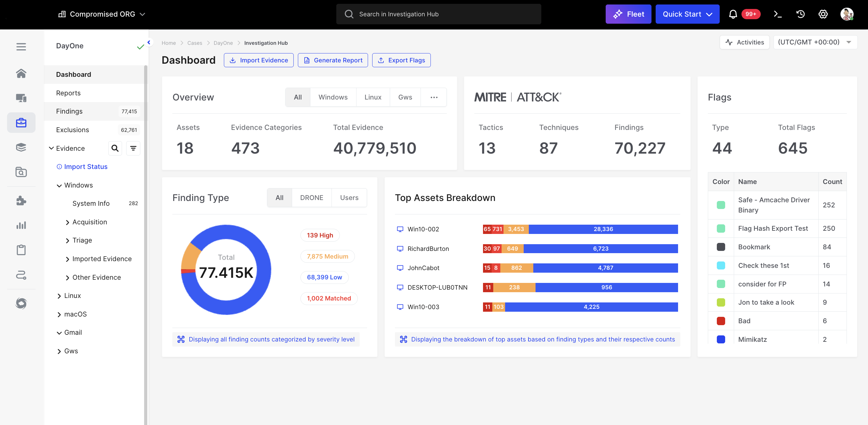Screen dimensions: 868x425
Task: Click the Import Evidence button
Action: (x=258, y=60)
